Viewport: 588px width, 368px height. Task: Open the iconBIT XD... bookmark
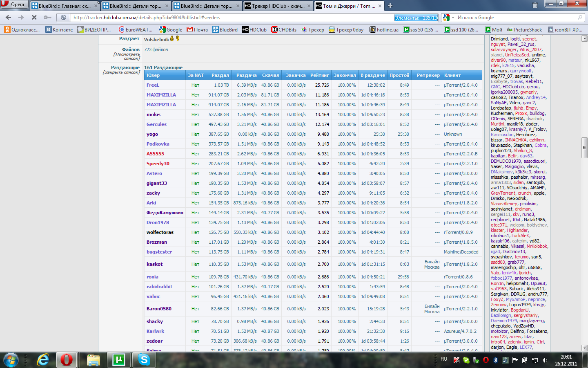[566, 29]
